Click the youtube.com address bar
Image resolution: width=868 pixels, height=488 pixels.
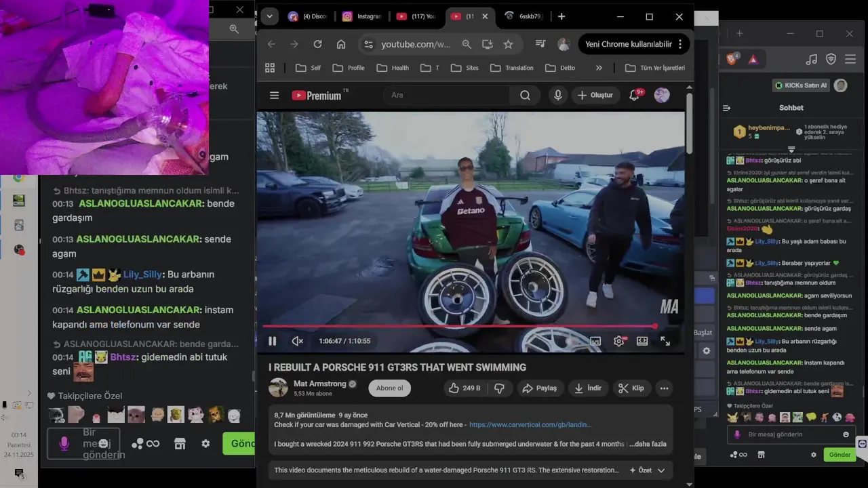click(416, 44)
